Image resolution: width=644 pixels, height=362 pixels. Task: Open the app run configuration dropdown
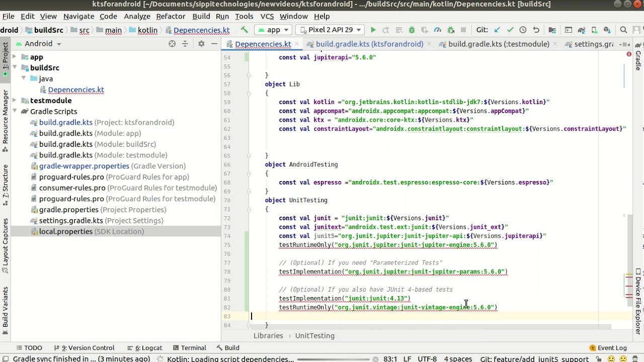tap(272, 30)
